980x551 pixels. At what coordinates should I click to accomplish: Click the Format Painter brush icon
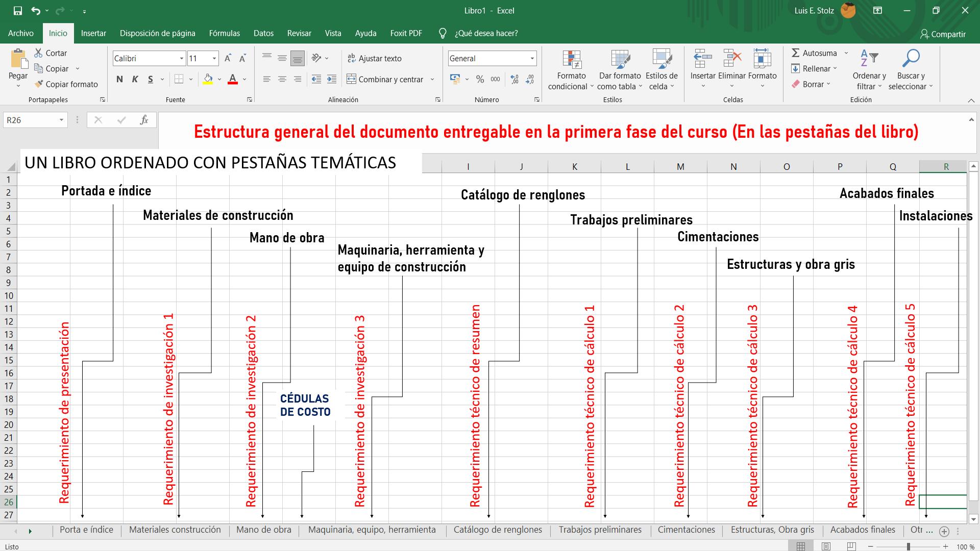click(x=39, y=84)
